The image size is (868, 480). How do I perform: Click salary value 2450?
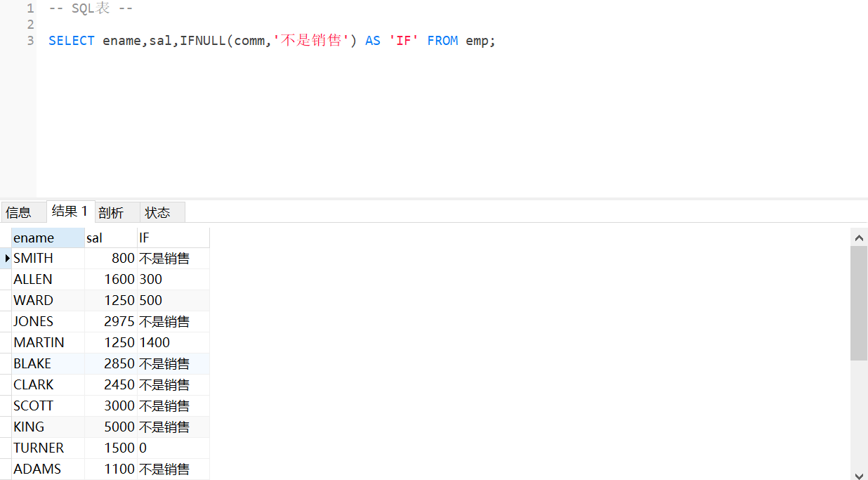tap(110, 385)
